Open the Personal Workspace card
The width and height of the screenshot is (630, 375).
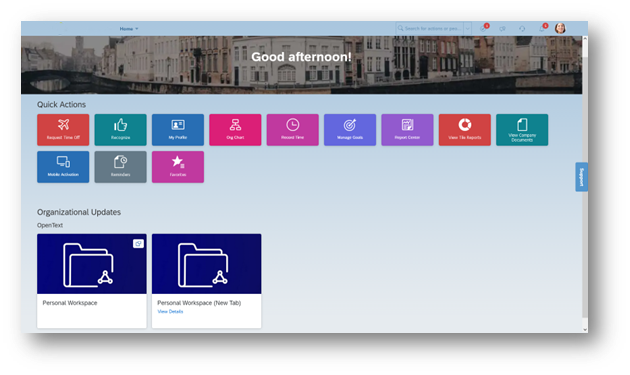pos(92,281)
